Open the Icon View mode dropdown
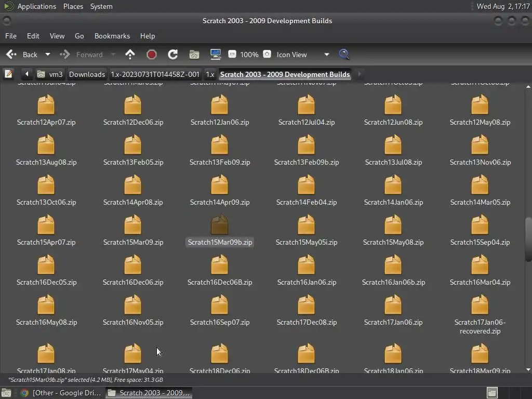This screenshot has width=532, height=399. point(303,55)
